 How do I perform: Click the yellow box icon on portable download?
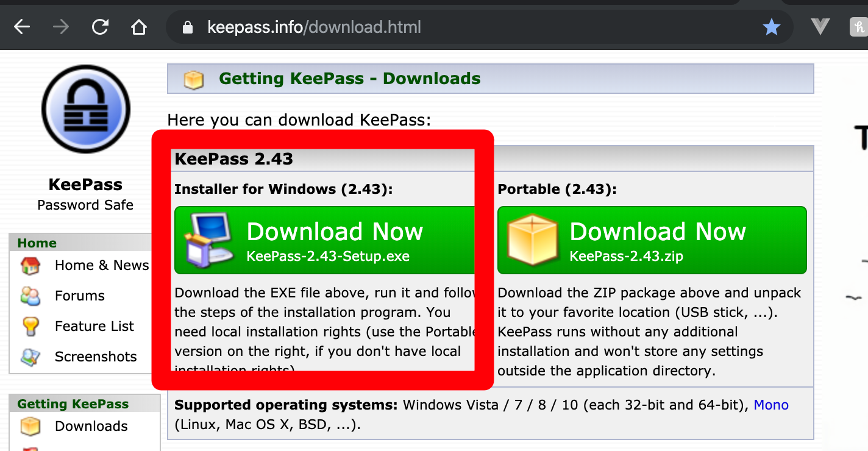point(533,240)
